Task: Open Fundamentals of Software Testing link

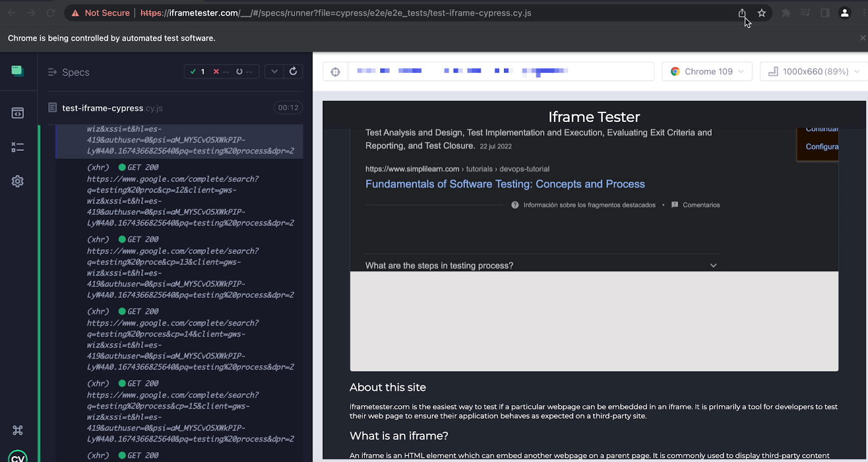Action: tap(505, 184)
